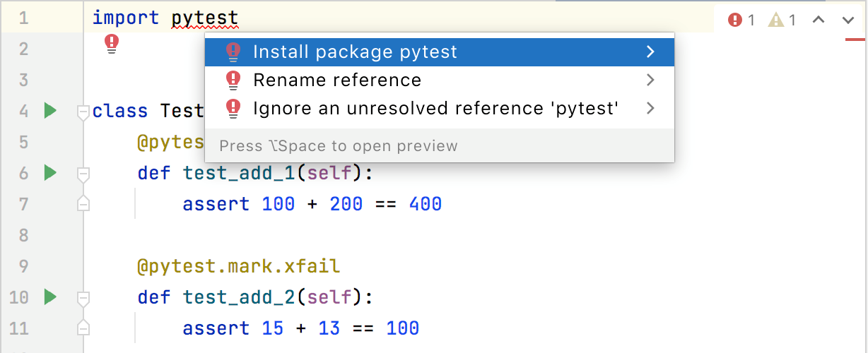
Task: Click the fold end marker on line 7
Action: pos(83,204)
